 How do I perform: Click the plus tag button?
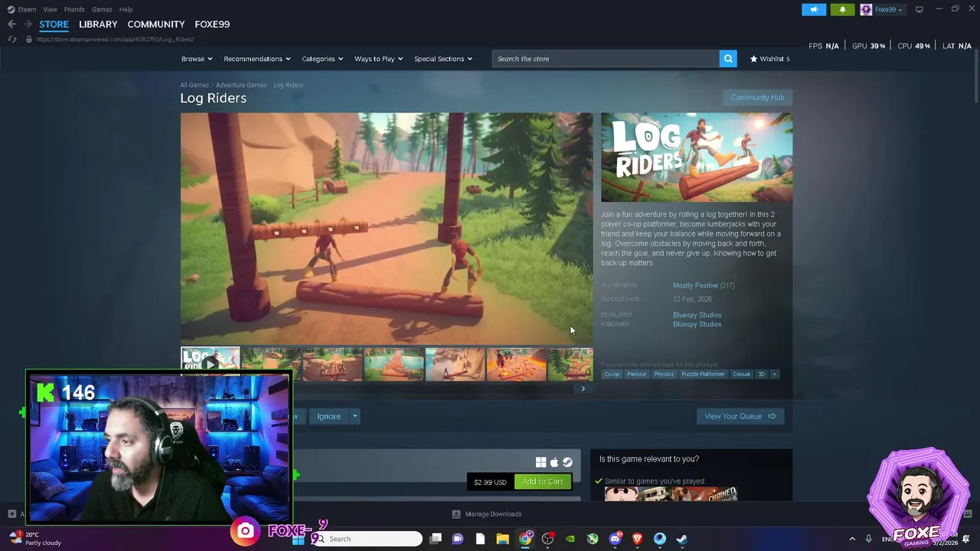(x=774, y=374)
